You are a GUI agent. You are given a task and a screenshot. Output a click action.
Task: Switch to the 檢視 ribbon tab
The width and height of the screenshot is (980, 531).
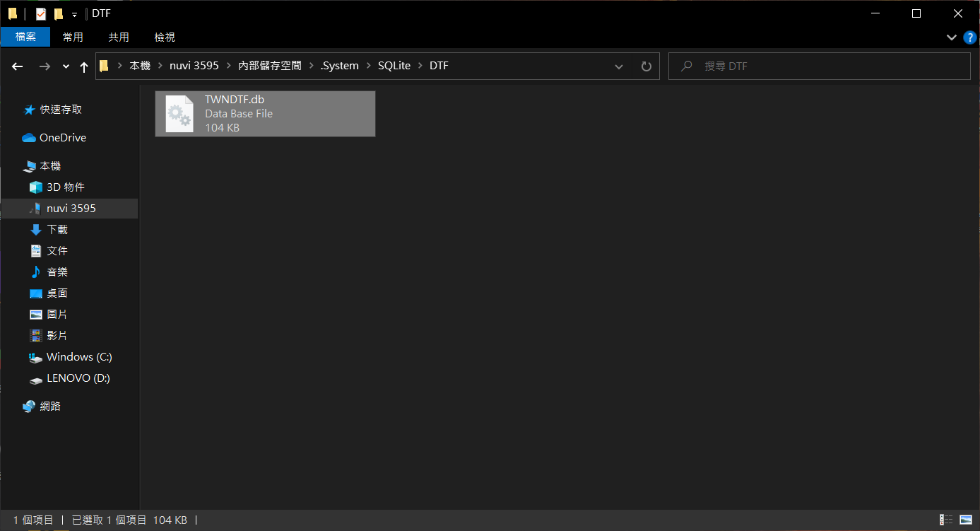tap(165, 37)
